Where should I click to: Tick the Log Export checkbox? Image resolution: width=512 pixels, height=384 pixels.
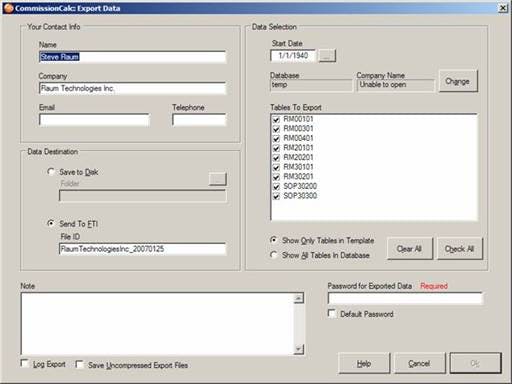coord(24,363)
